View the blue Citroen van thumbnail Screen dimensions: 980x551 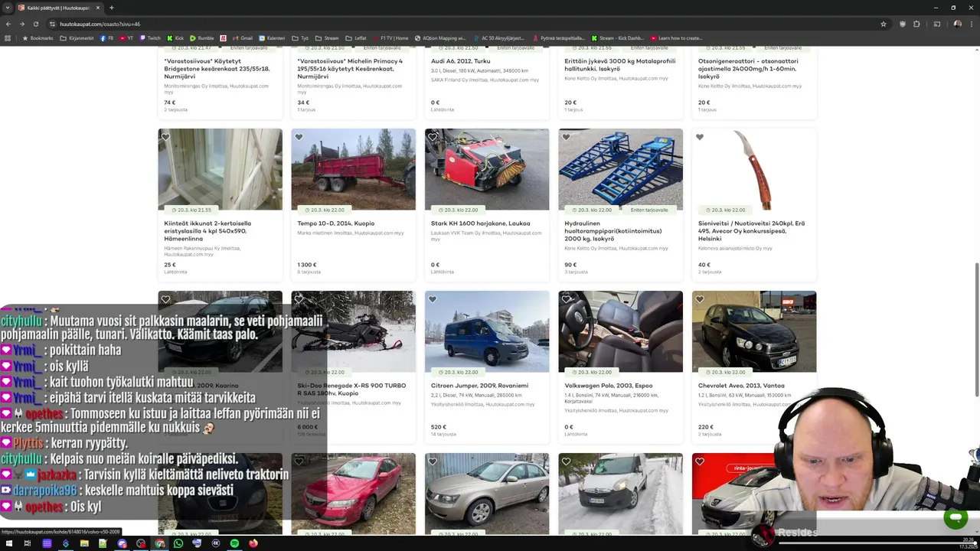[x=487, y=331]
